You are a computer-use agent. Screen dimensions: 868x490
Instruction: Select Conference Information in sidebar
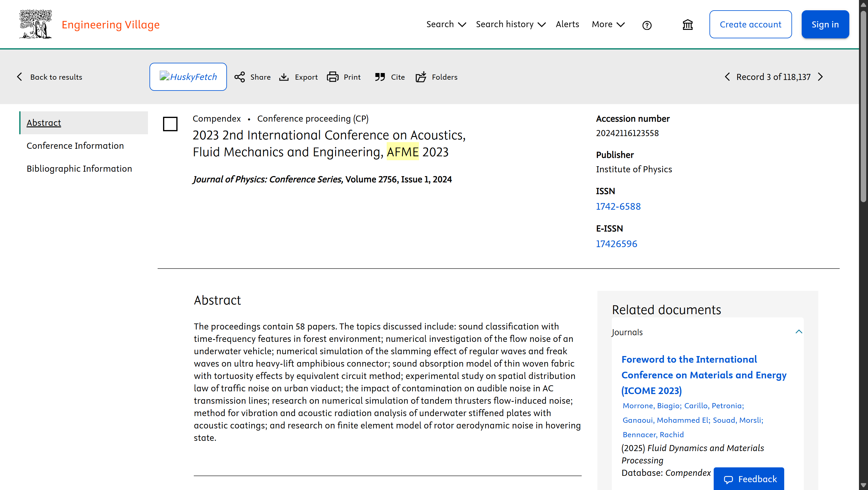pos(75,146)
